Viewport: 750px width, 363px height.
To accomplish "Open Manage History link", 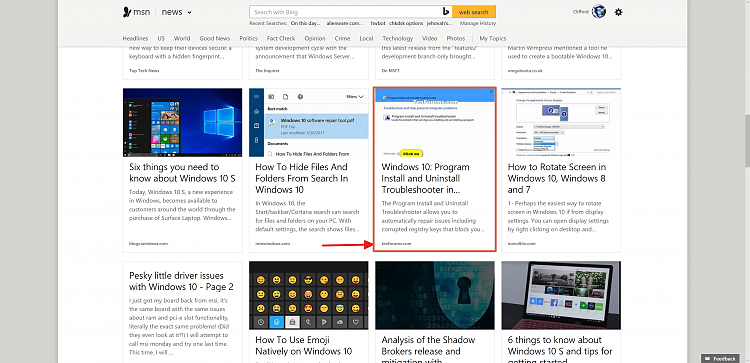I will (478, 23).
